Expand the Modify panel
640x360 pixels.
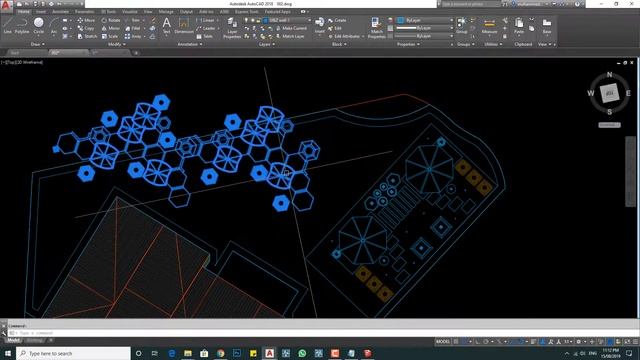116,44
